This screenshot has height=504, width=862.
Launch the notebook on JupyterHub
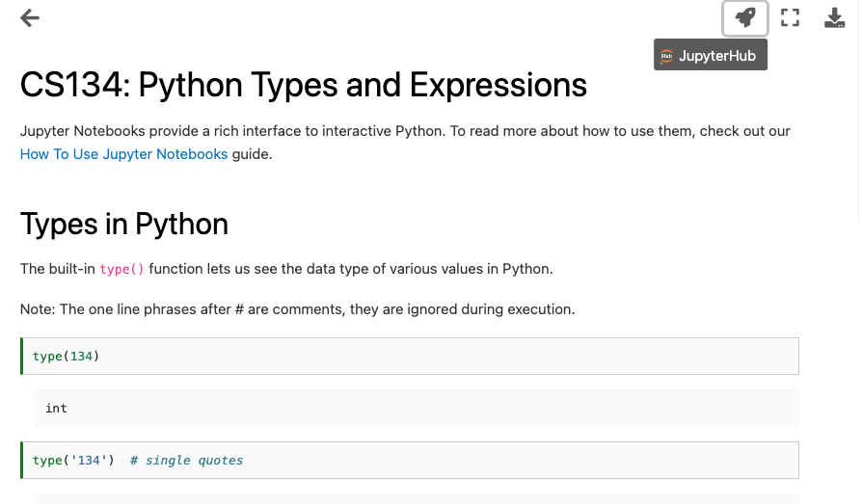[x=711, y=55]
